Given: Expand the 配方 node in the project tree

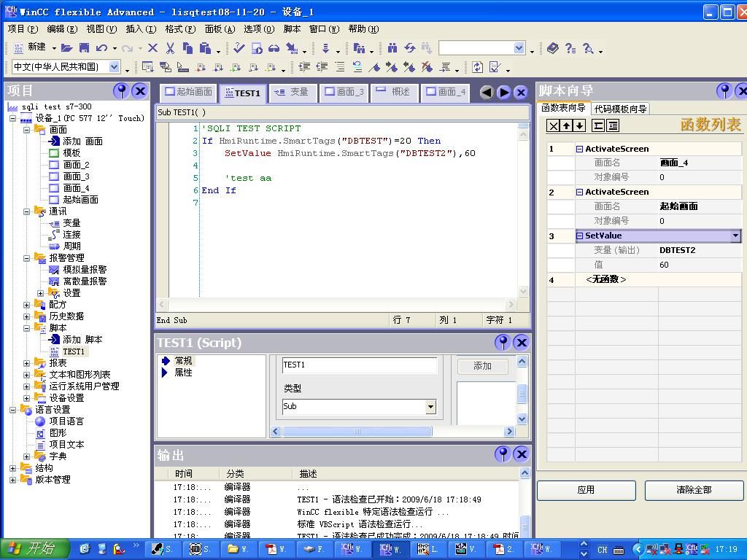Looking at the screenshot, I should 27,305.
